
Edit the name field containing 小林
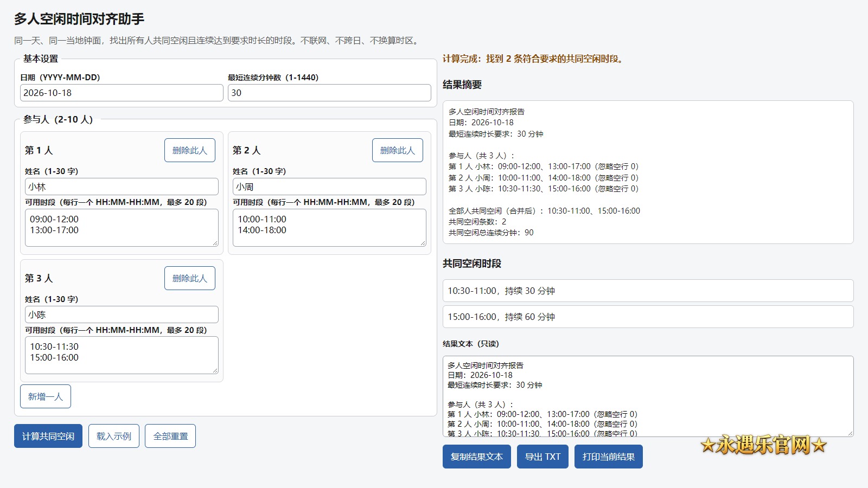pos(122,187)
